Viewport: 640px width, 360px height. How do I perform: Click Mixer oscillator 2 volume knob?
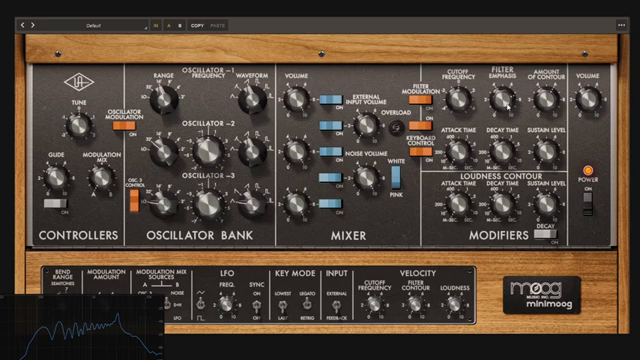pyautogui.click(x=296, y=151)
